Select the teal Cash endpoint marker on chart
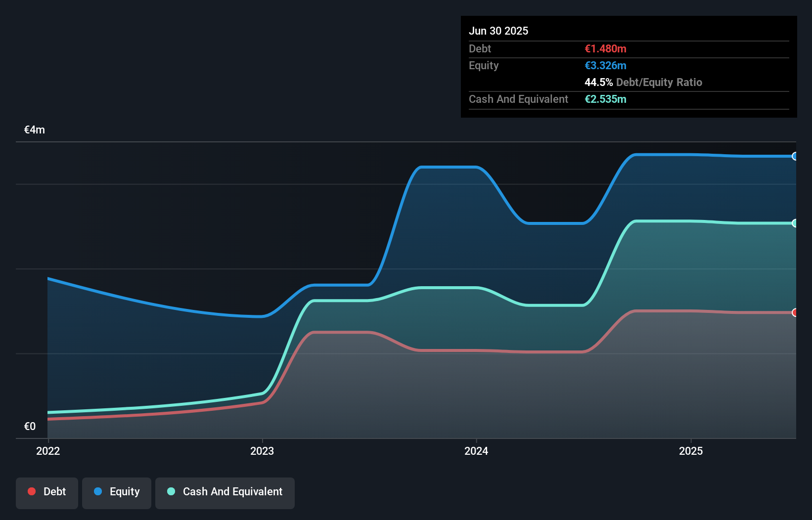This screenshot has height=520, width=812. [794, 223]
